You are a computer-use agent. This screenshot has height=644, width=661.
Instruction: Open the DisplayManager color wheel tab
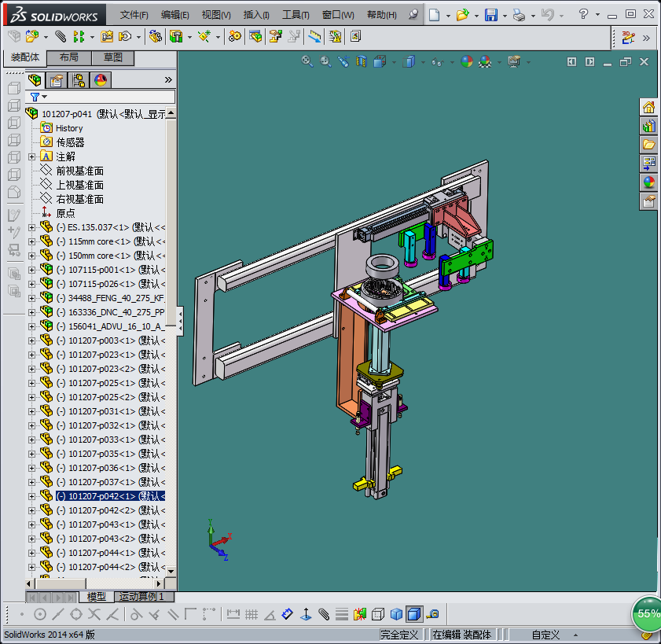coord(100,79)
